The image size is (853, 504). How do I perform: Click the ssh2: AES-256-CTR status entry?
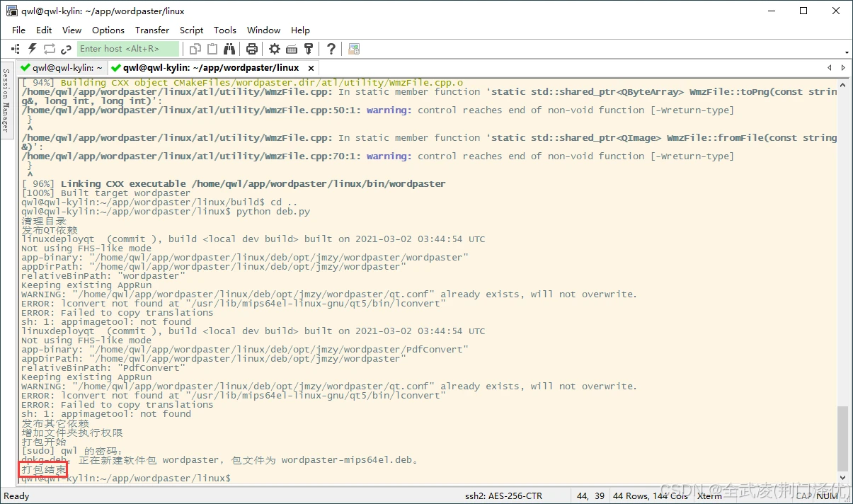pos(504,496)
